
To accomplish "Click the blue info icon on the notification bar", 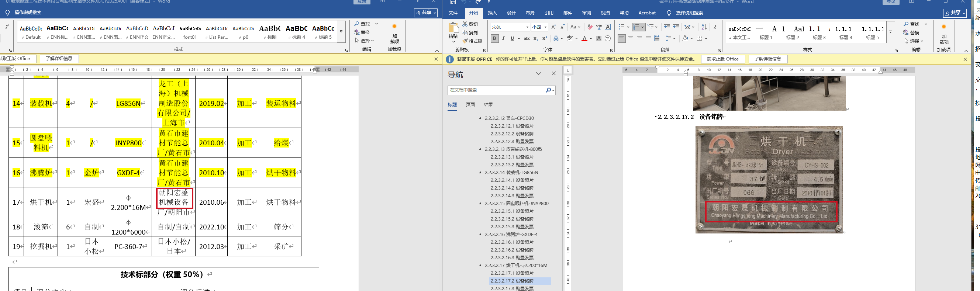I will [x=450, y=59].
